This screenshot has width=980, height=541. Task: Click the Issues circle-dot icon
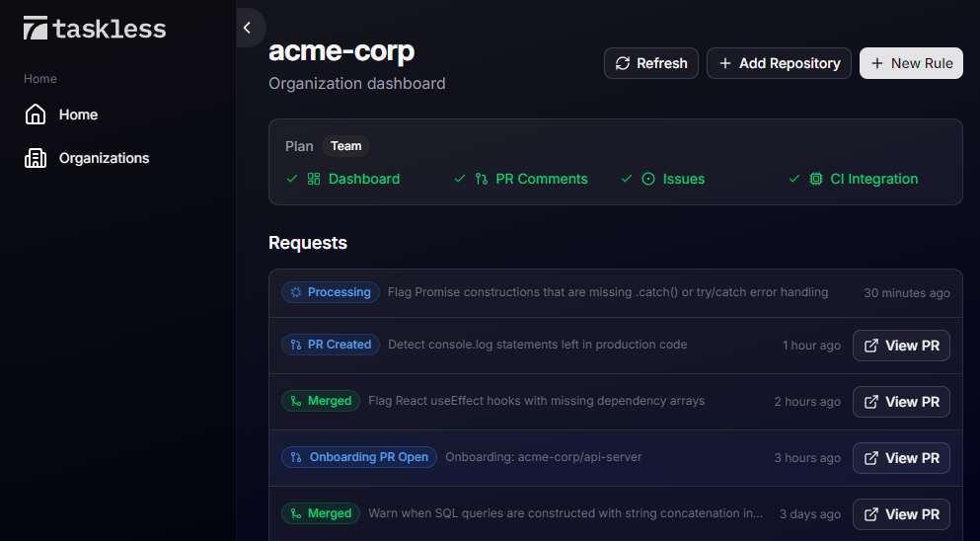pos(648,179)
